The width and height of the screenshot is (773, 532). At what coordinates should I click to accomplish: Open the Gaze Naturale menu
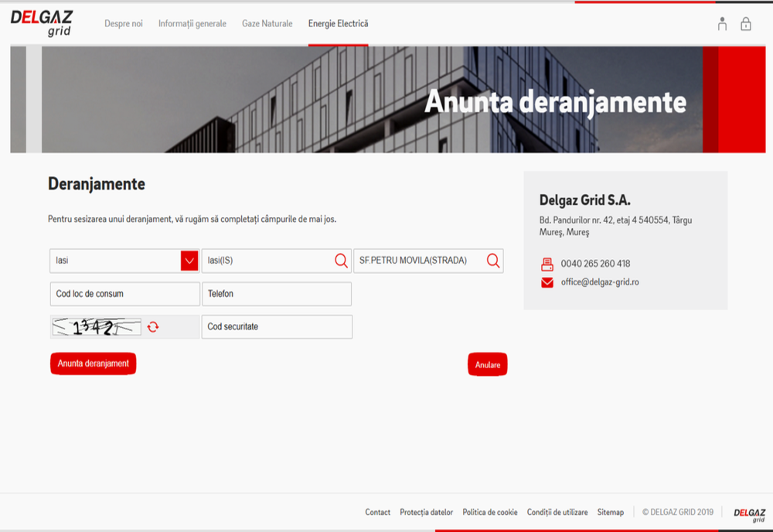pos(267,23)
